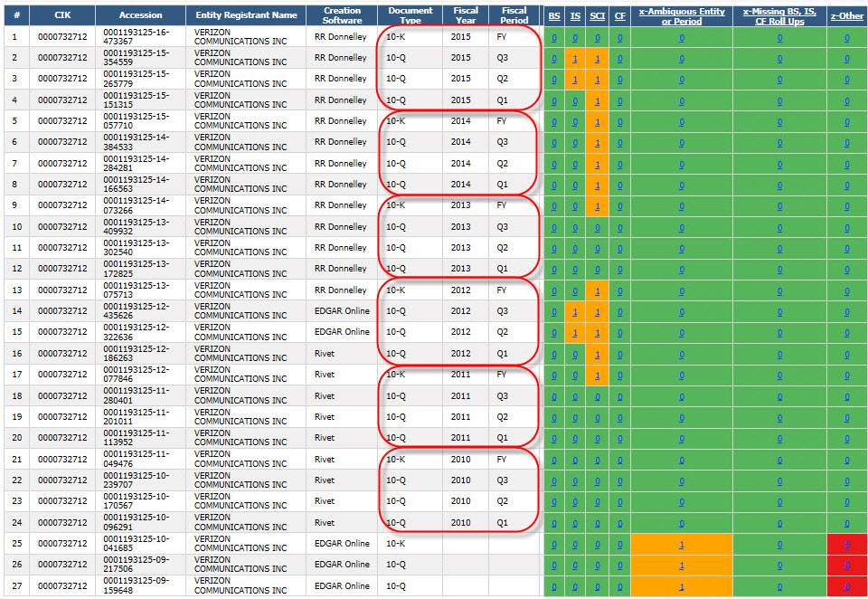Open the red z-Other value 8 in row 26
This screenshot has height=599, width=868.
pyautogui.click(x=847, y=566)
